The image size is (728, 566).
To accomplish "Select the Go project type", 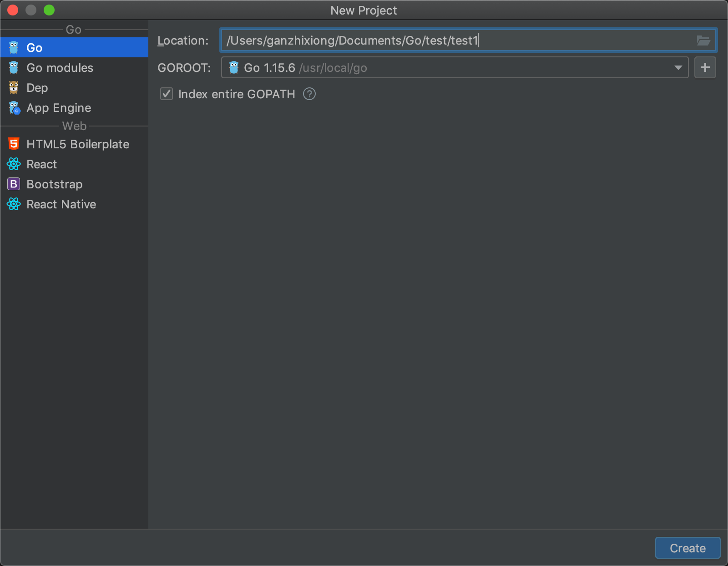I will (x=74, y=47).
